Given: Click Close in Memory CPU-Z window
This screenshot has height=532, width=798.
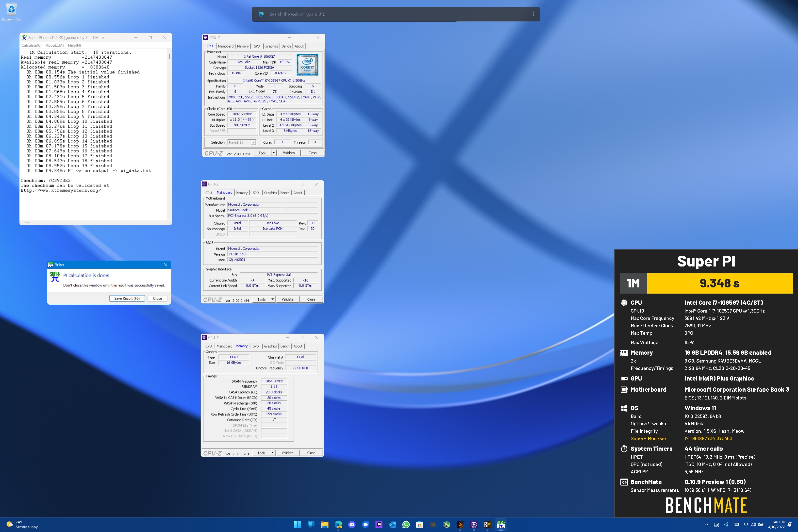Looking at the screenshot, I should (311, 453).
